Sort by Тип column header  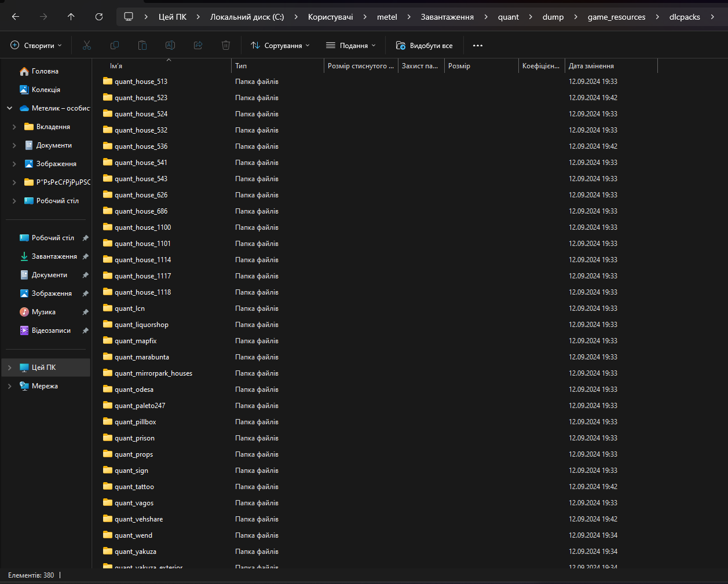coord(278,66)
